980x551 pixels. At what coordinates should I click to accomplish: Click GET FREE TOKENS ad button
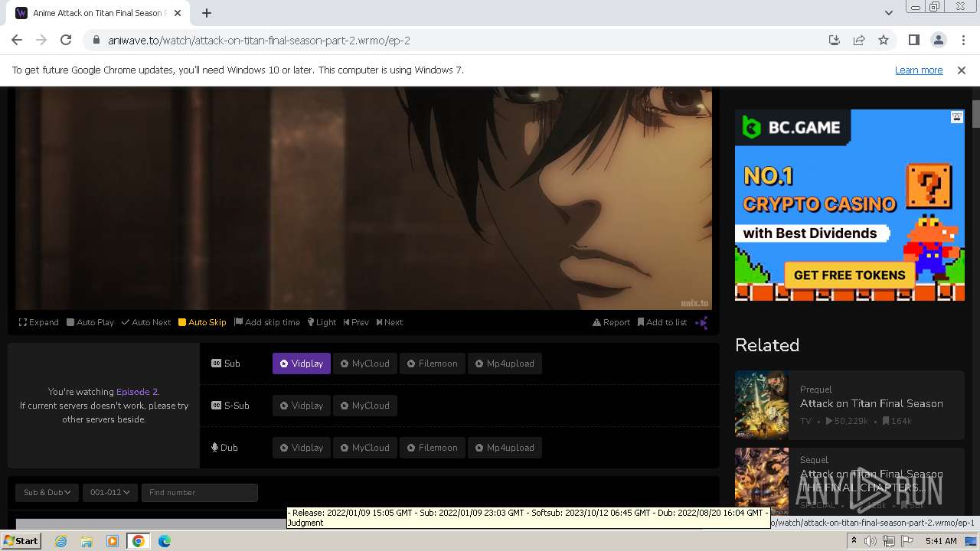click(849, 275)
